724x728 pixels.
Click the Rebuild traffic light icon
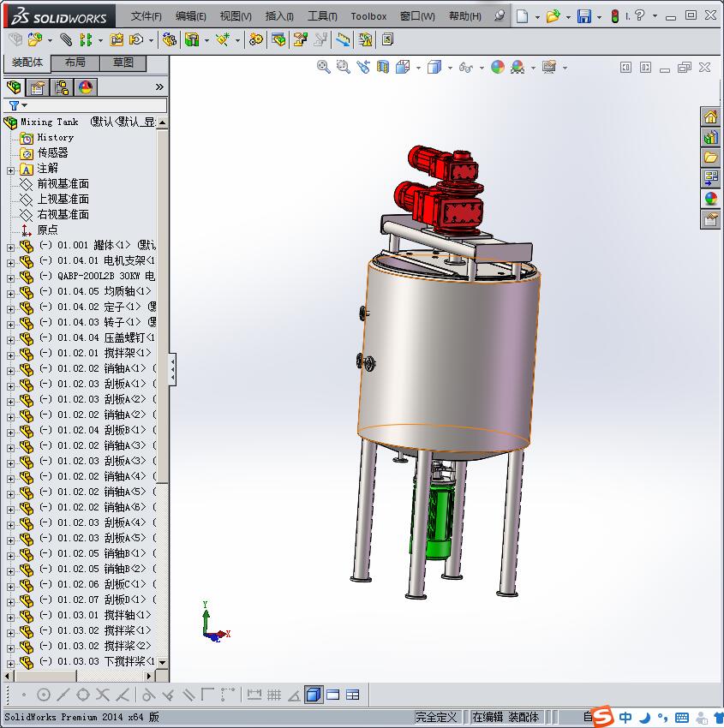[615, 16]
